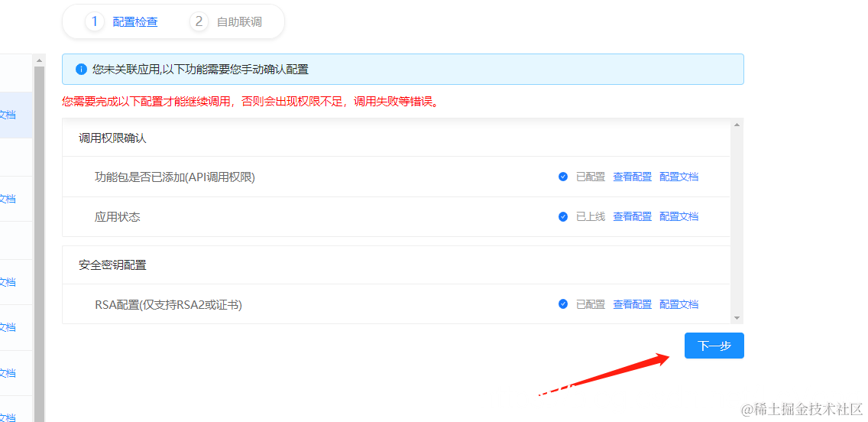The width and height of the screenshot is (868, 422).
Task: Click 功能包是否已添加(API调用权限) text
Action: (175, 177)
